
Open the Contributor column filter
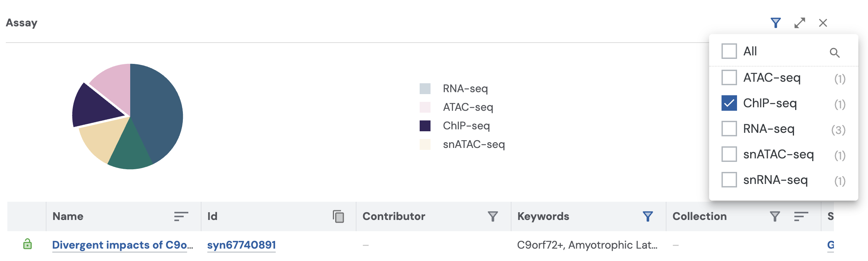tap(493, 216)
